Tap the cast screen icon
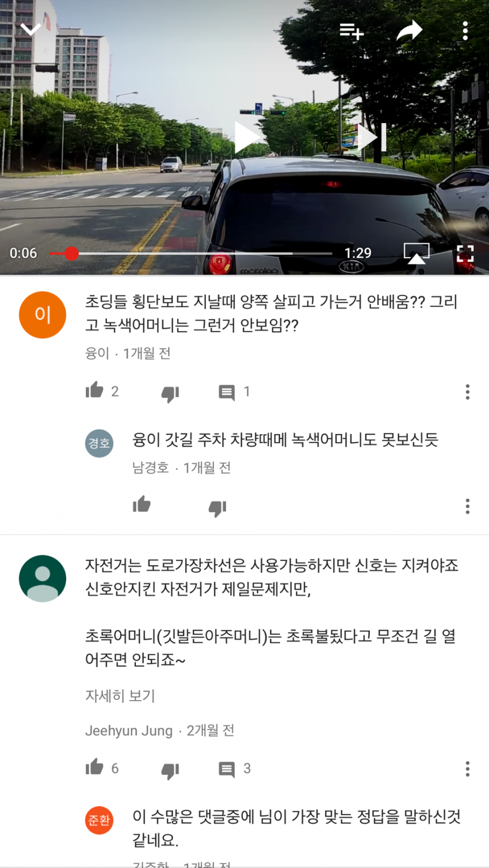 (417, 253)
